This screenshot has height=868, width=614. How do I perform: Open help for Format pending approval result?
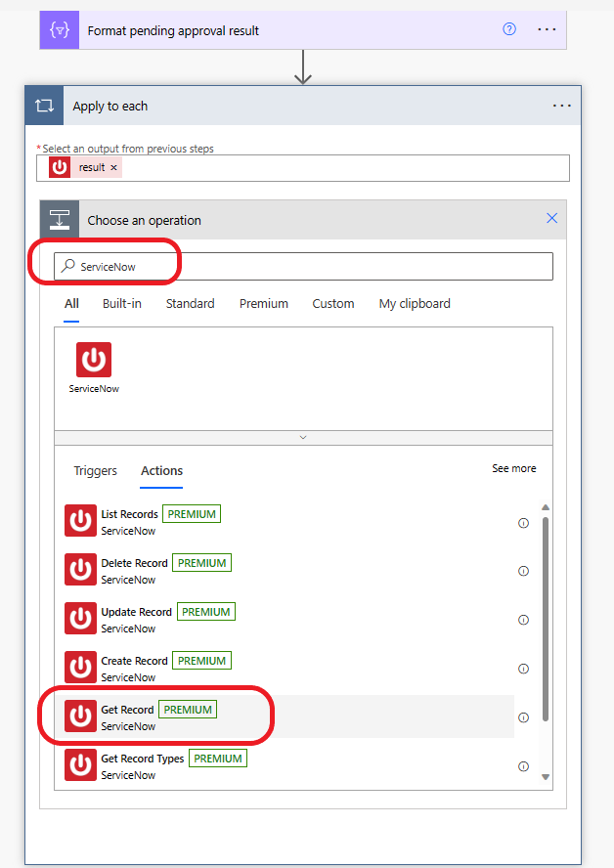(509, 29)
